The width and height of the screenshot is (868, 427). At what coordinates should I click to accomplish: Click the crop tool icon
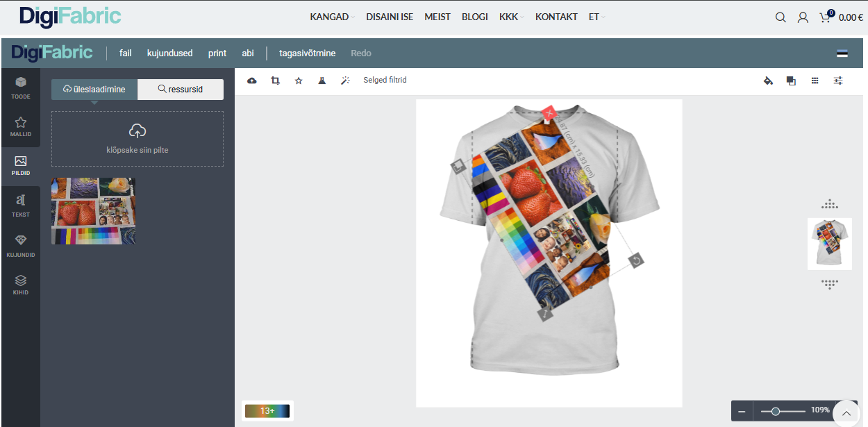[x=275, y=81]
